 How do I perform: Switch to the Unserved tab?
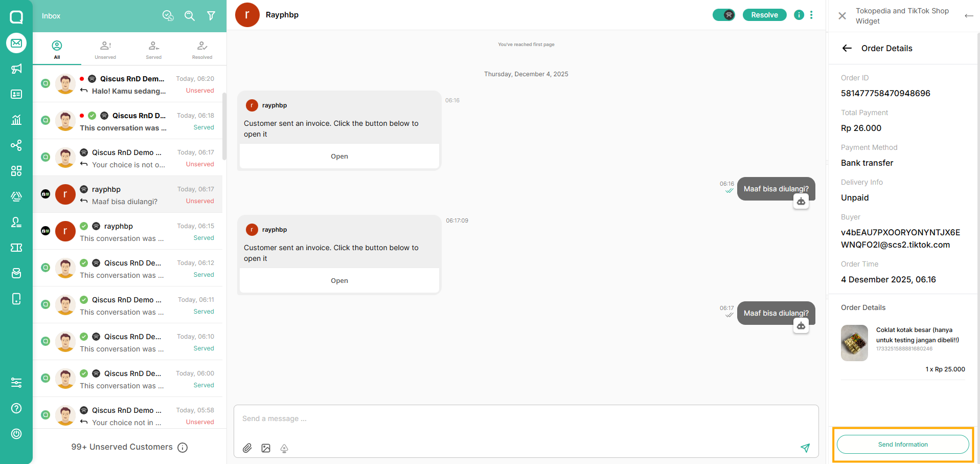105,50
